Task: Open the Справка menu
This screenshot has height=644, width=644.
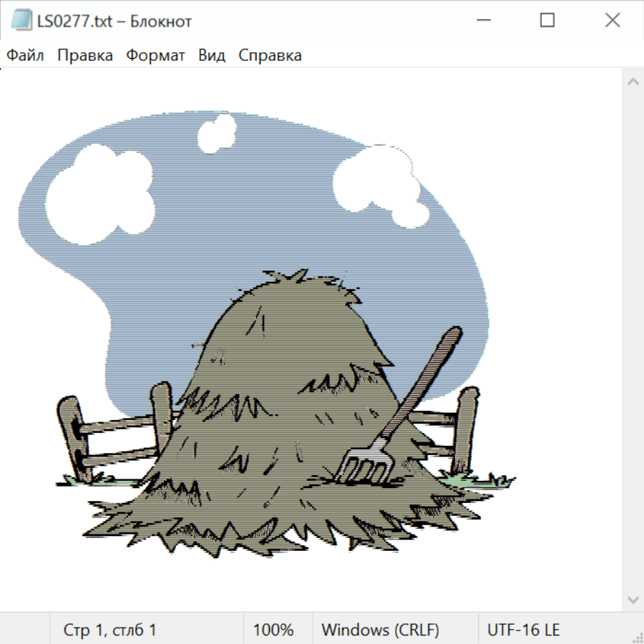Action: tap(270, 56)
